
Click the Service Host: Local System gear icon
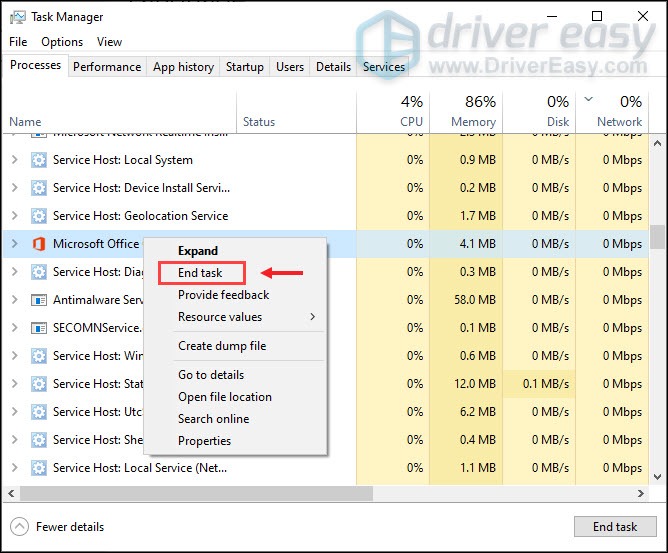pyautogui.click(x=39, y=160)
